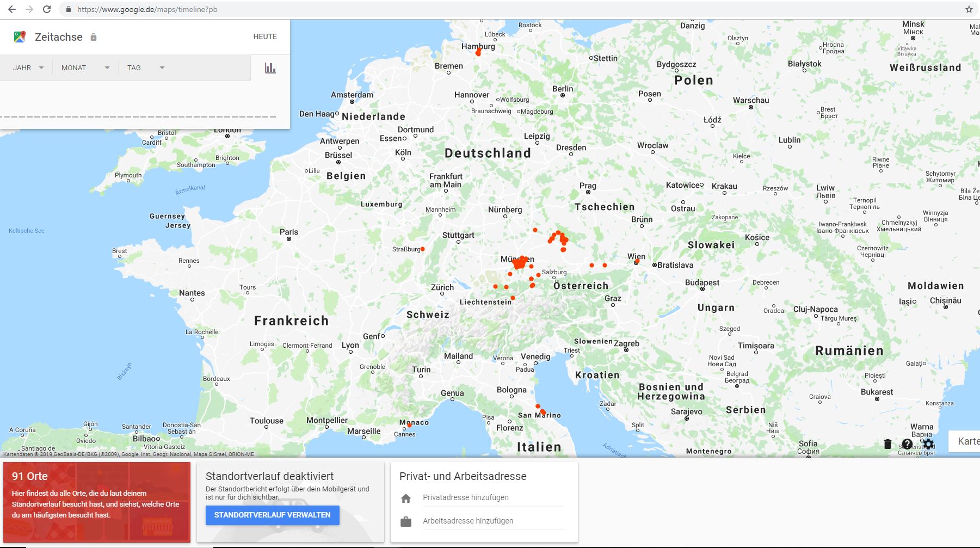
Task: Open the bar chart statistics icon
Action: pyautogui.click(x=270, y=68)
